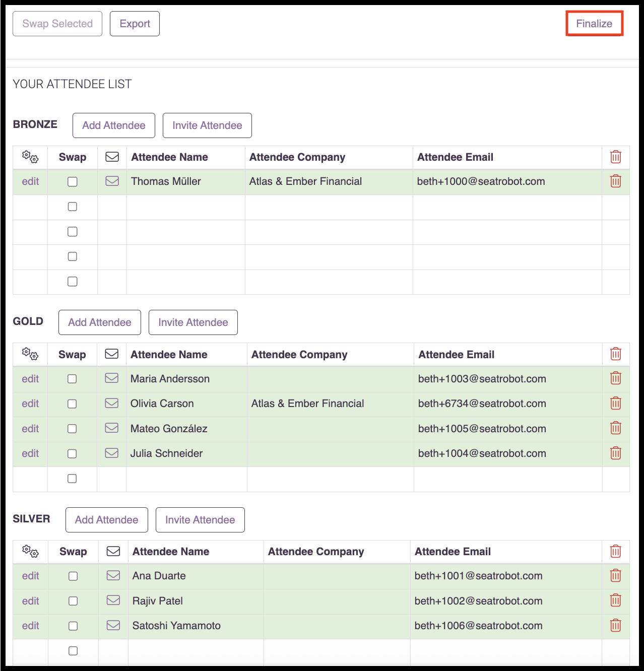Check swap box for Maria Andersson

[x=72, y=379]
